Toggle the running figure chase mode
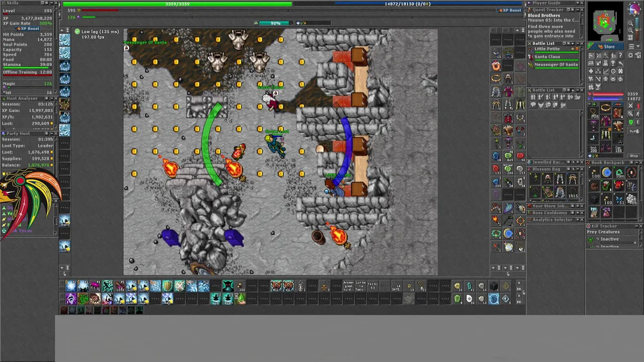 [x=638, y=114]
